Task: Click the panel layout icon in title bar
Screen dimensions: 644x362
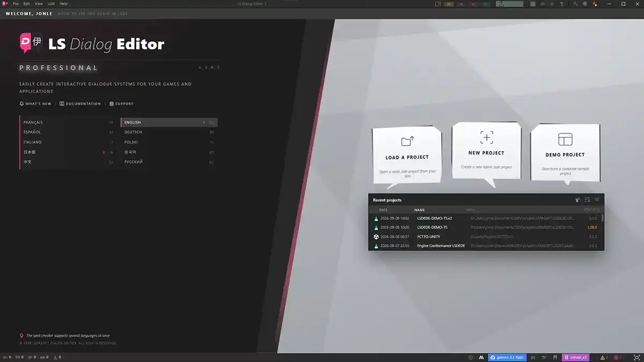Action: [x=438, y=4]
